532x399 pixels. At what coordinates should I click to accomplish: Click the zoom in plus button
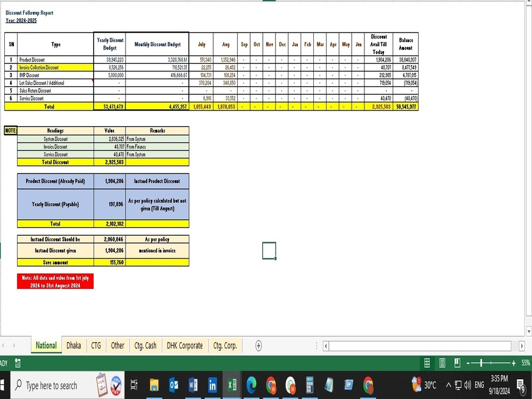[x=514, y=363]
